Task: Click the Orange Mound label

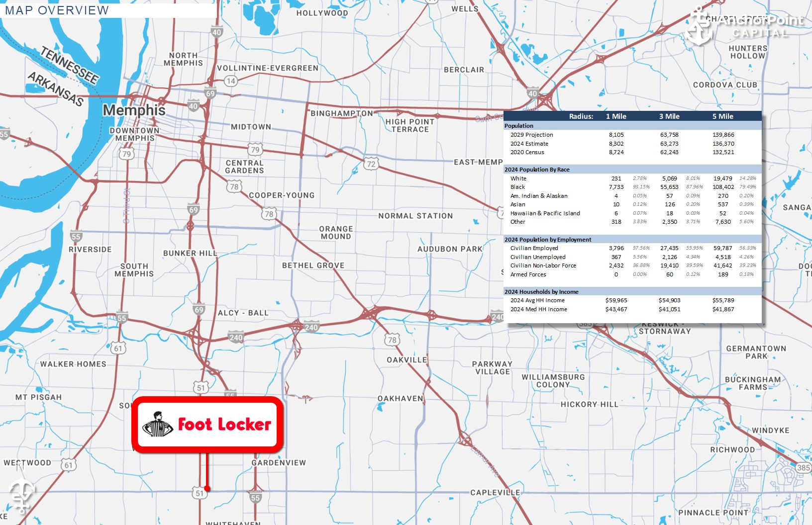Action: pos(336,233)
